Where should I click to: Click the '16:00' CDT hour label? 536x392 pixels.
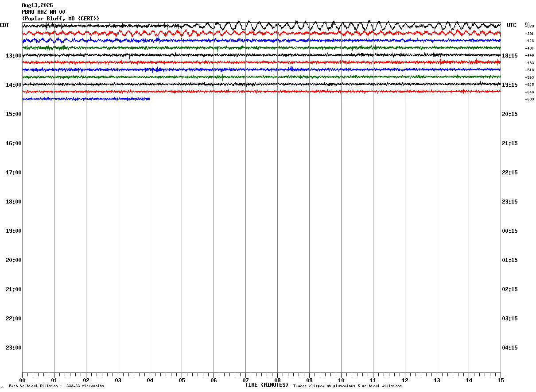click(x=14, y=143)
